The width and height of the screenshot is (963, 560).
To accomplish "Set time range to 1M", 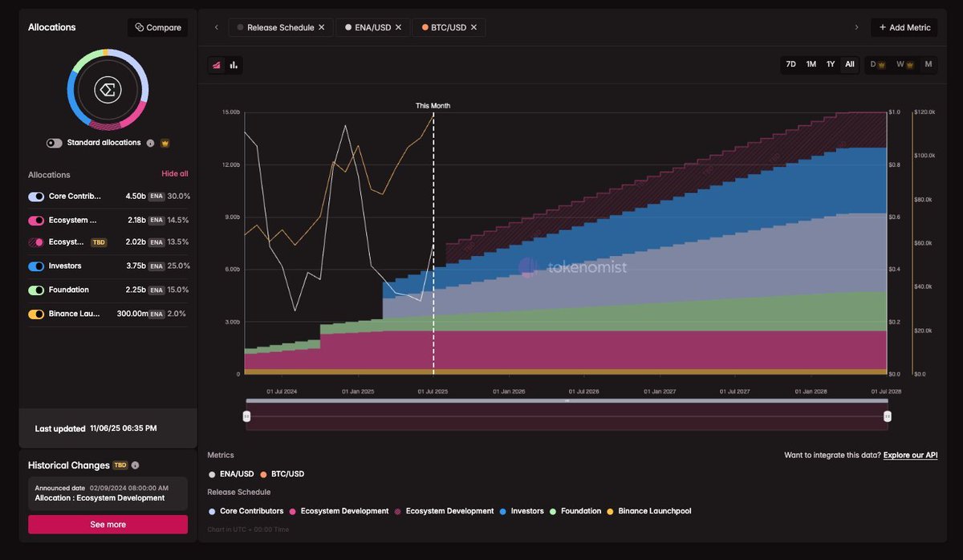I will tap(811, 64).
